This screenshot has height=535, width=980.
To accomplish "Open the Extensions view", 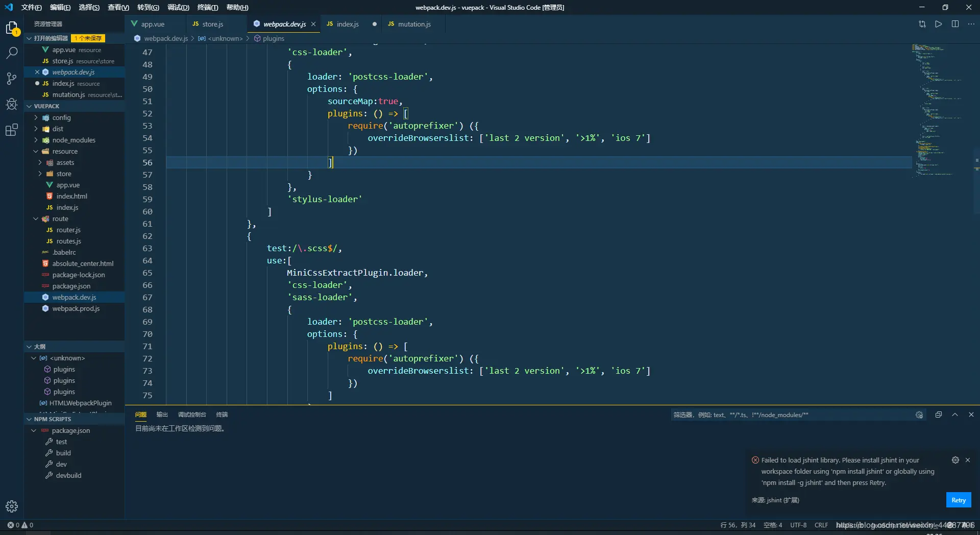I will tap(12, 130).
